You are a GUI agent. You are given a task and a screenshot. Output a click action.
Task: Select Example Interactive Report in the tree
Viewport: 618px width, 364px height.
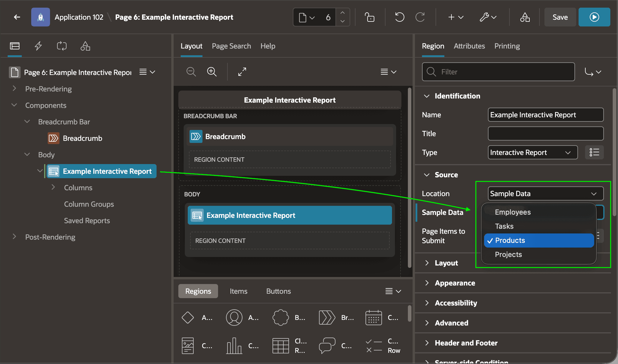(x=102, y=171)
